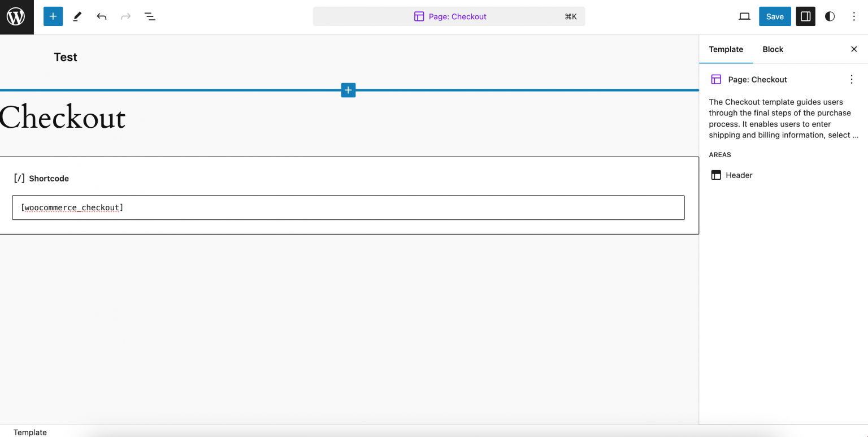Viewport: 868px width, 437px height.
Task: Switch to the Block tab
Action: [772, 49]
